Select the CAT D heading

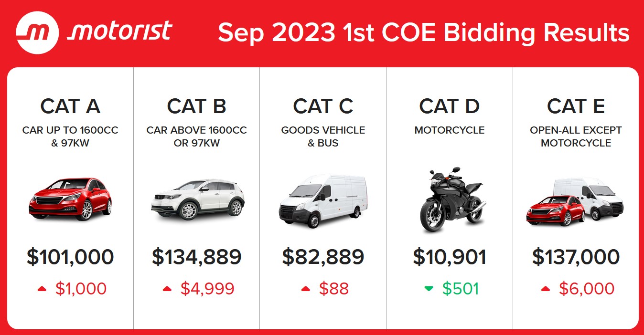click(x=450, y=106)
